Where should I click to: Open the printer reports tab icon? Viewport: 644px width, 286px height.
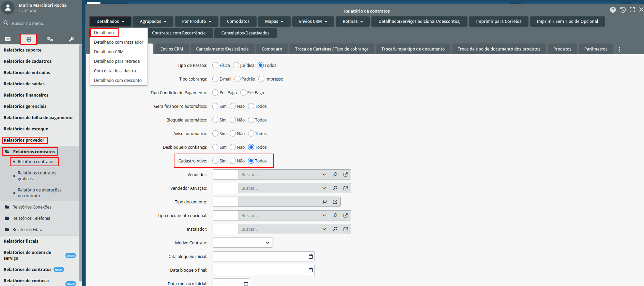(29, 39)
